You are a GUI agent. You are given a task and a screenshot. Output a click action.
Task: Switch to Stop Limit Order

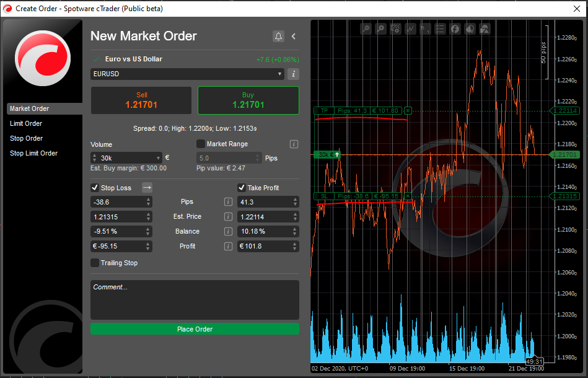[33, 153]
